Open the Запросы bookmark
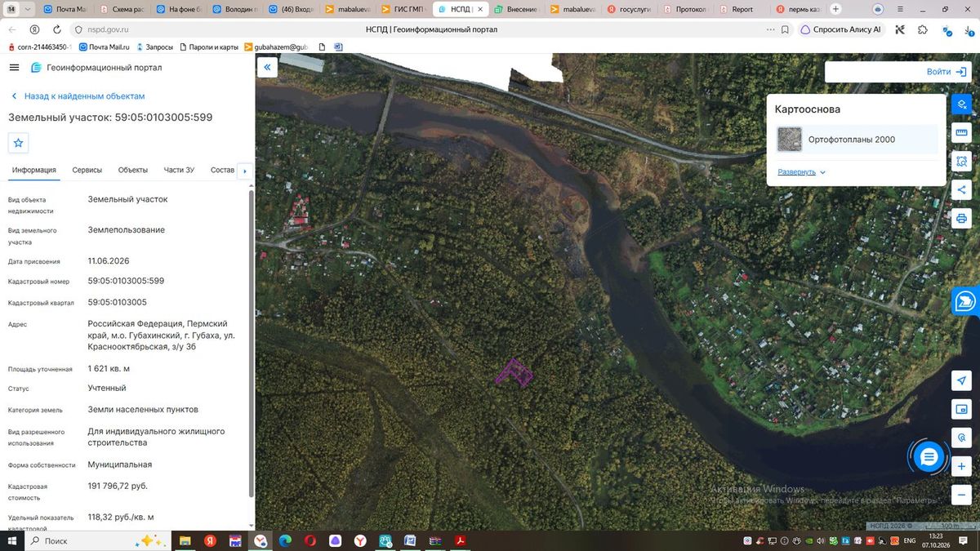The width and height of the screenshot is (980, 551). coord(155,47)
